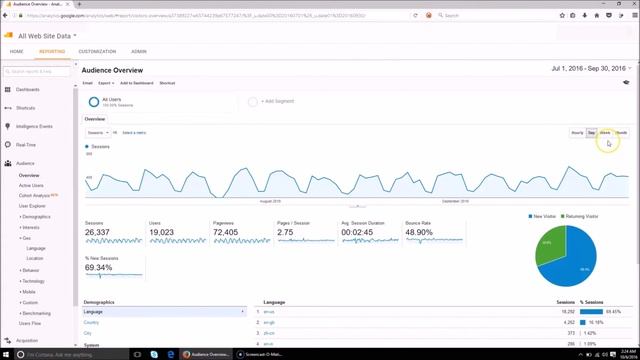Switch chart granularity to Day
This screenshot has height=360, width=640.
click(x=591, y=133)
